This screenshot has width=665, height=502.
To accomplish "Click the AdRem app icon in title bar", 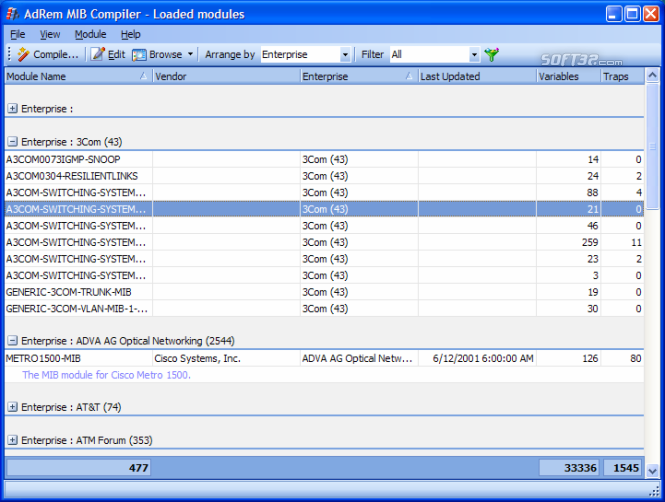I will 13,14.
